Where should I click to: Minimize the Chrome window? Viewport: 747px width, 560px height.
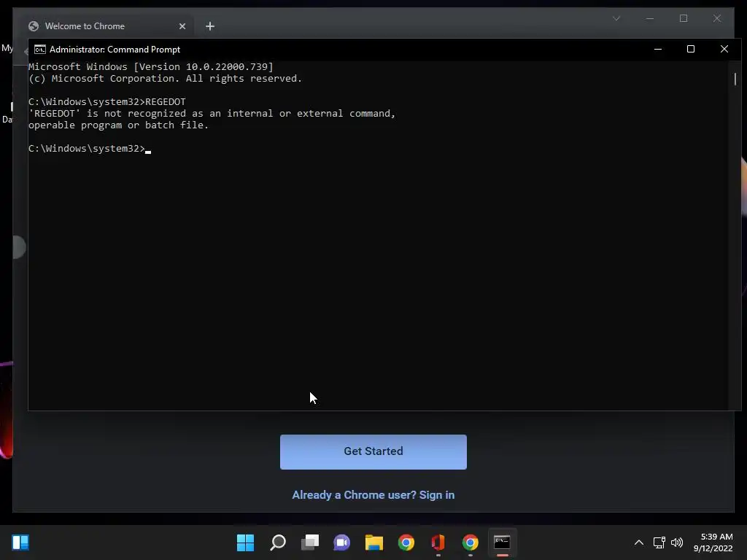[x=650, y=18]
